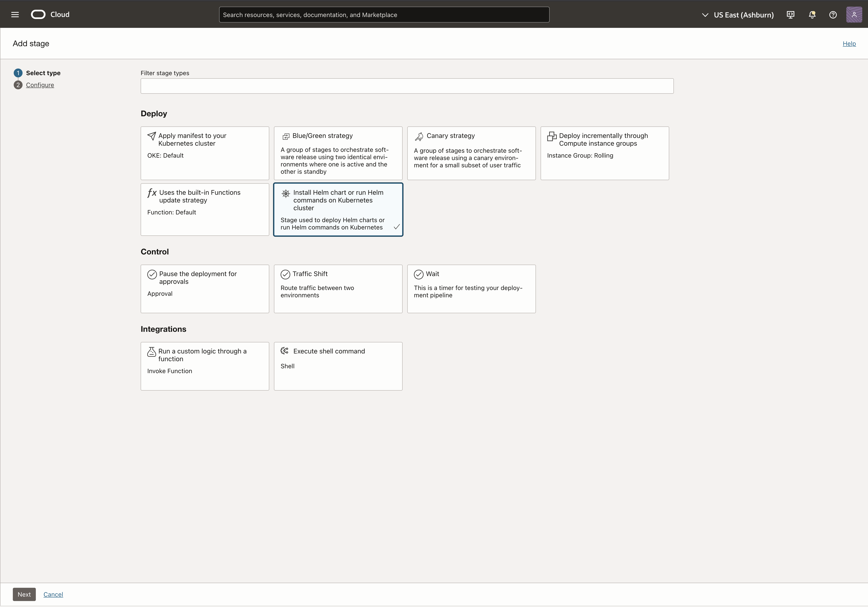Click the Cancel link
The width and height of the screenshot is (868, 607).
(x=53, y=595)
